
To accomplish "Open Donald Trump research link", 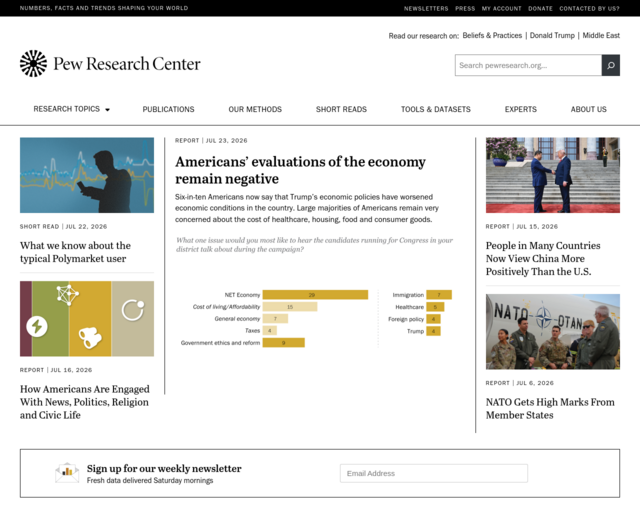I will 552,36.
